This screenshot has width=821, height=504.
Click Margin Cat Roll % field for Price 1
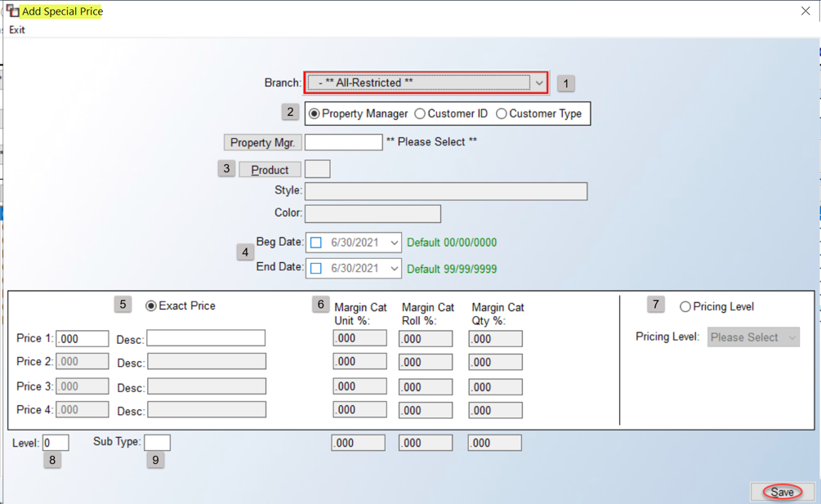click(x=426, y=339)
